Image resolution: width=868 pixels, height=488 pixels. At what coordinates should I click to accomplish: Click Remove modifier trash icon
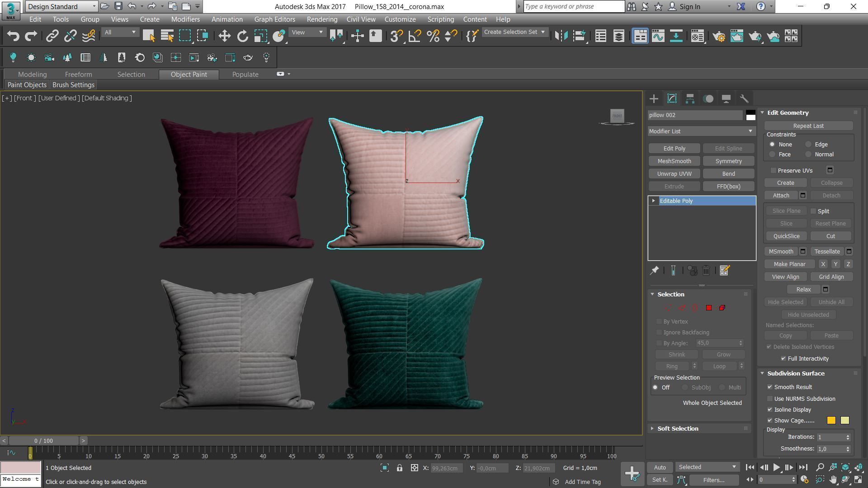click(x=706, y=271)
